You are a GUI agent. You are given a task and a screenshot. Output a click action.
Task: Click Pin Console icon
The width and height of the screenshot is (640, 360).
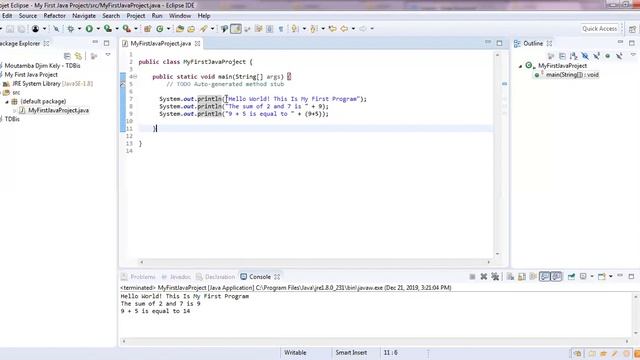(x=571, y=277)
